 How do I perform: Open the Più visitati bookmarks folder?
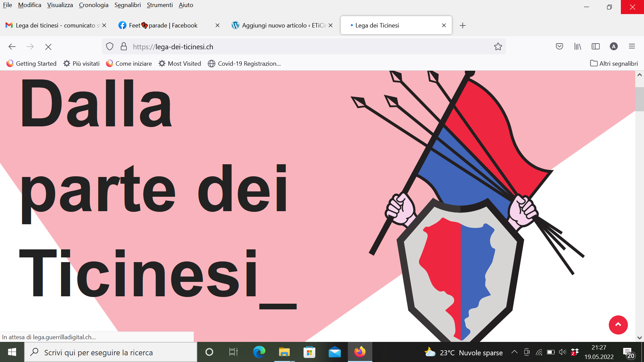coord(82,64)
